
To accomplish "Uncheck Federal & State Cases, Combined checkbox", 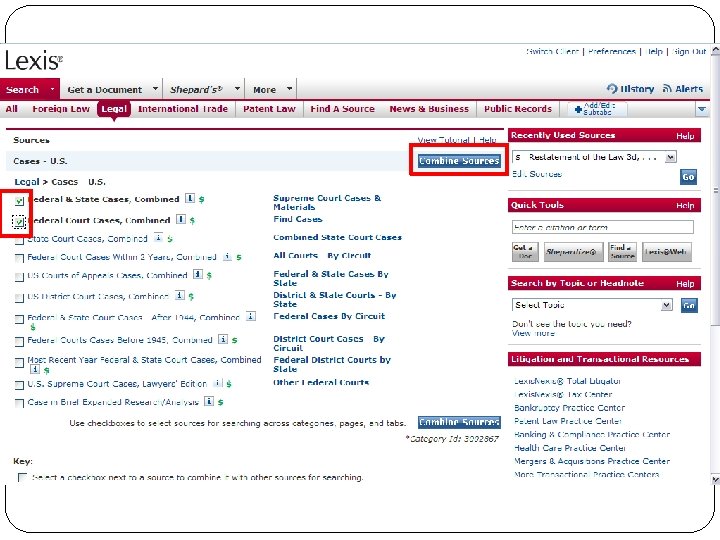I will click(x=19, y=201).
